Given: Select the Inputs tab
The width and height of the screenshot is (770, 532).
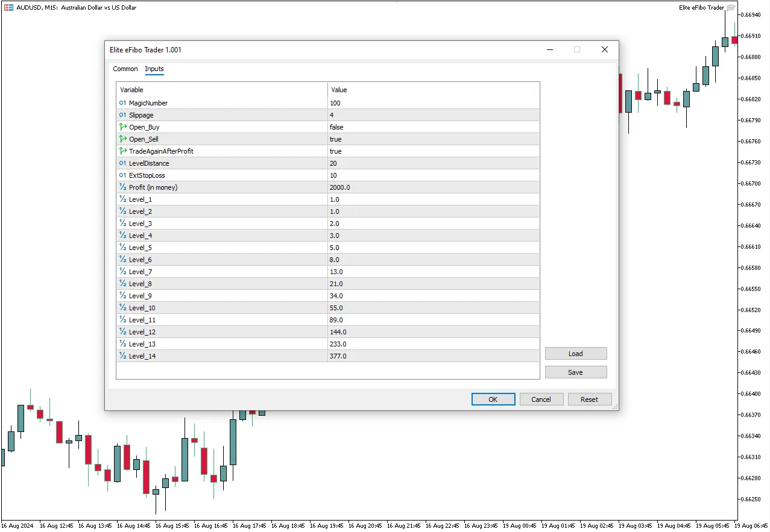Looking at the screenshot, I should click(154, 69).
